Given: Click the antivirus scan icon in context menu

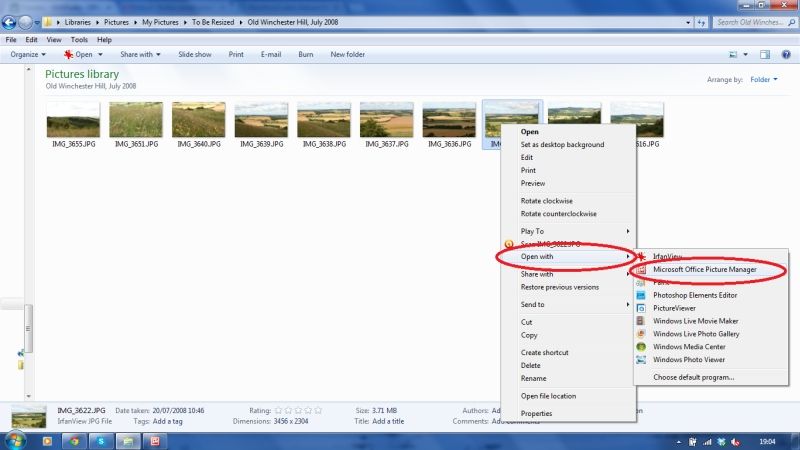Looking at the screenshot, I should (x=509, y=244).
